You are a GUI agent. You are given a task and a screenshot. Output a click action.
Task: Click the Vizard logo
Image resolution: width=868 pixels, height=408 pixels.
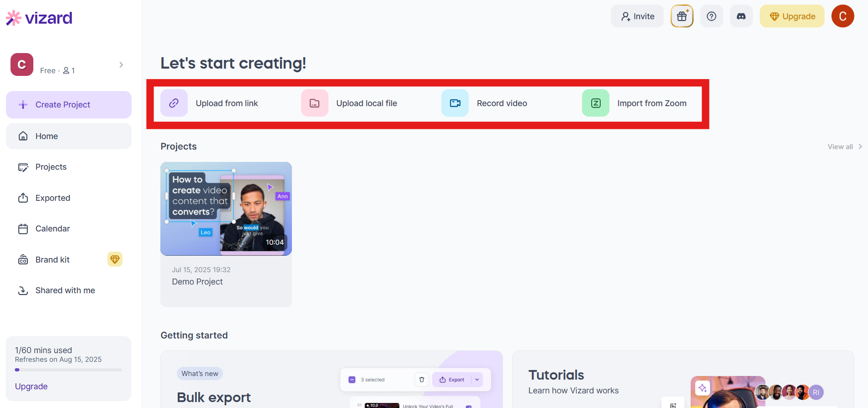point(39,18)
